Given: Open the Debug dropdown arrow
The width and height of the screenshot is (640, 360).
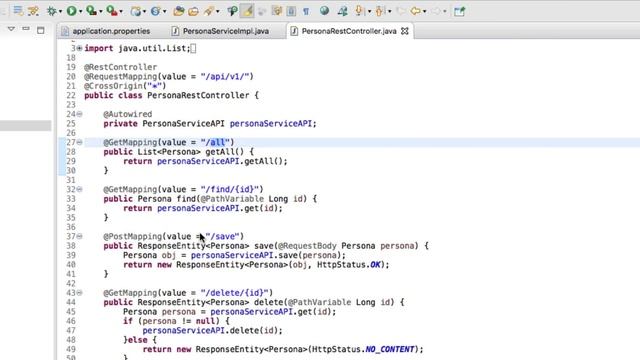Looking at the screenshot, I should [60, 11].
